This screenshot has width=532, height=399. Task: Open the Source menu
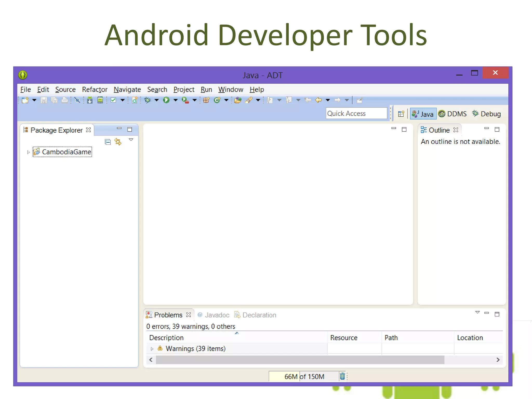coord(65,89)
